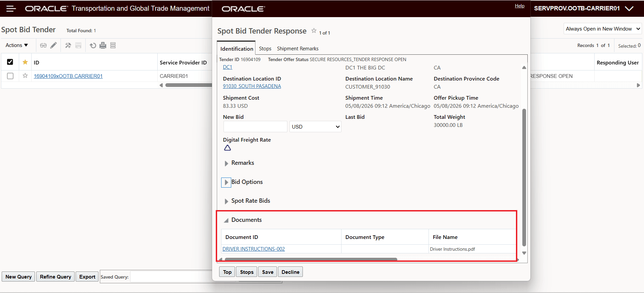Image resolution: width=644 pixels, height=293 pixels.
Task: Click the Responding User column header
Action: pyautogui.click(x=618, y=62)
